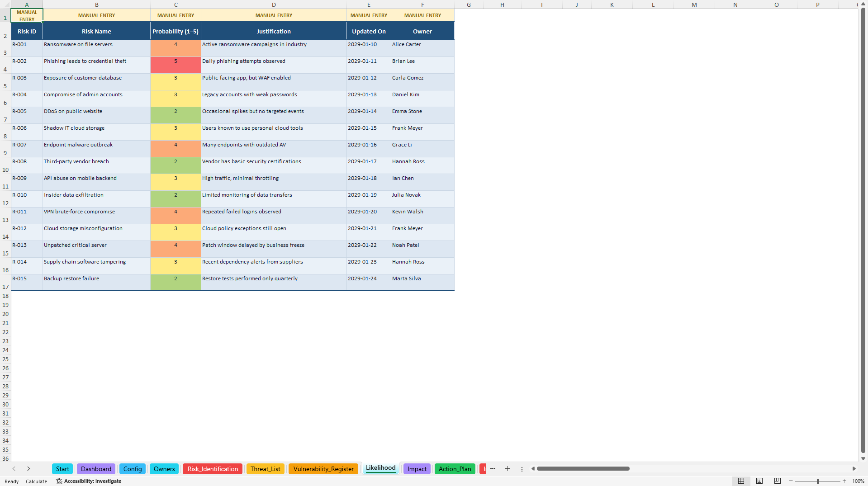Open the Threat_List sheet tab
868x486 pixels.
point(266,469)
